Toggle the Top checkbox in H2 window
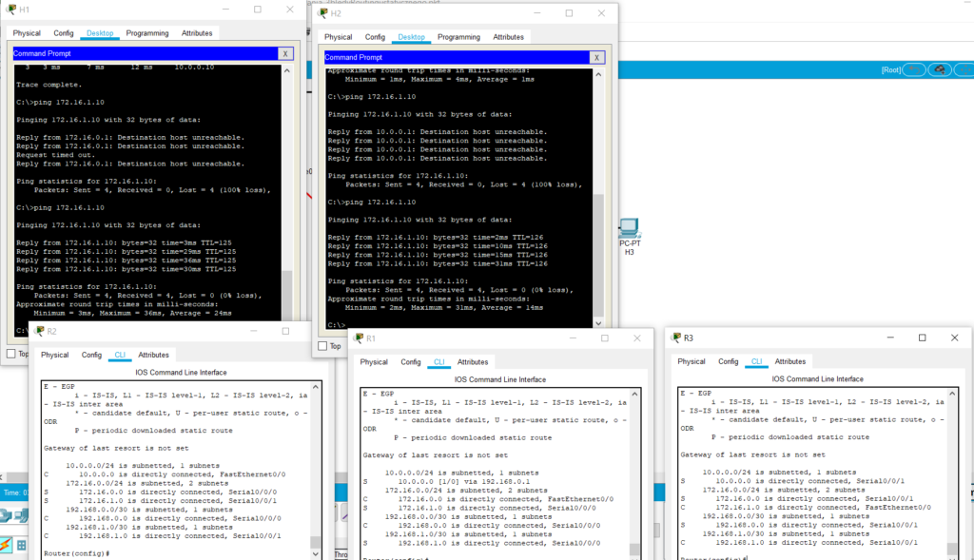This screenshot has height=560, width=974. [322, 346]
